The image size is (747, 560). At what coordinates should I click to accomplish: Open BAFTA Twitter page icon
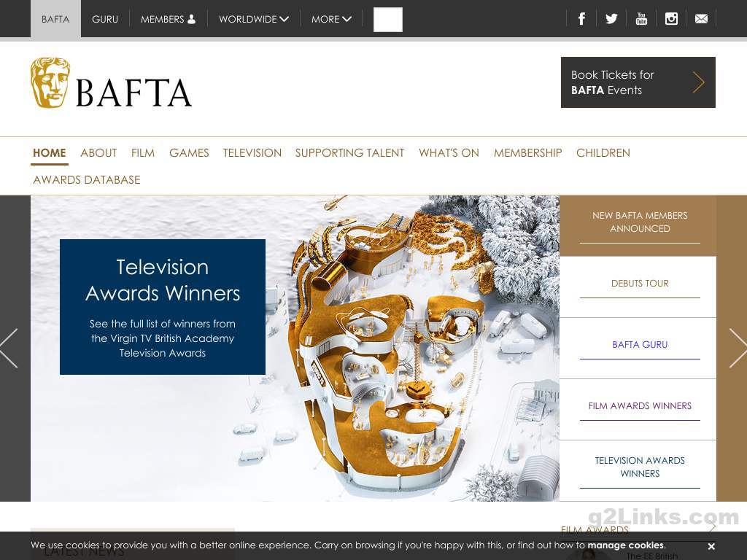tap(611, 19)
